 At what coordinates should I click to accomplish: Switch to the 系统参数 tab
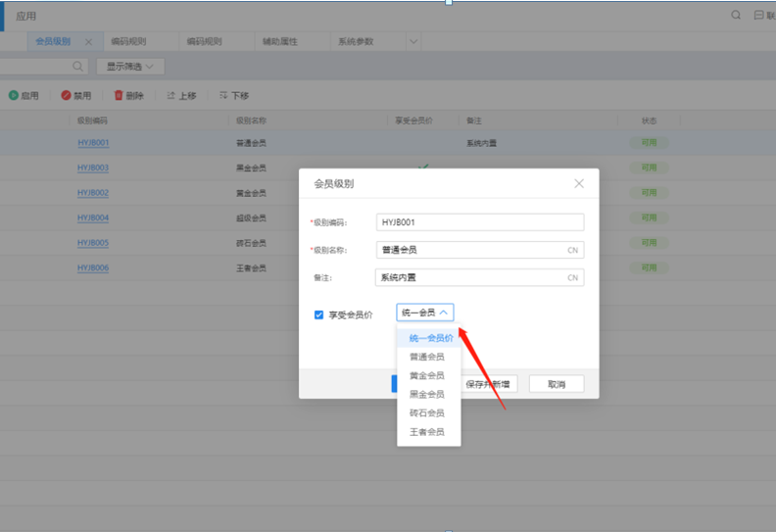click(x=356, y=42)
